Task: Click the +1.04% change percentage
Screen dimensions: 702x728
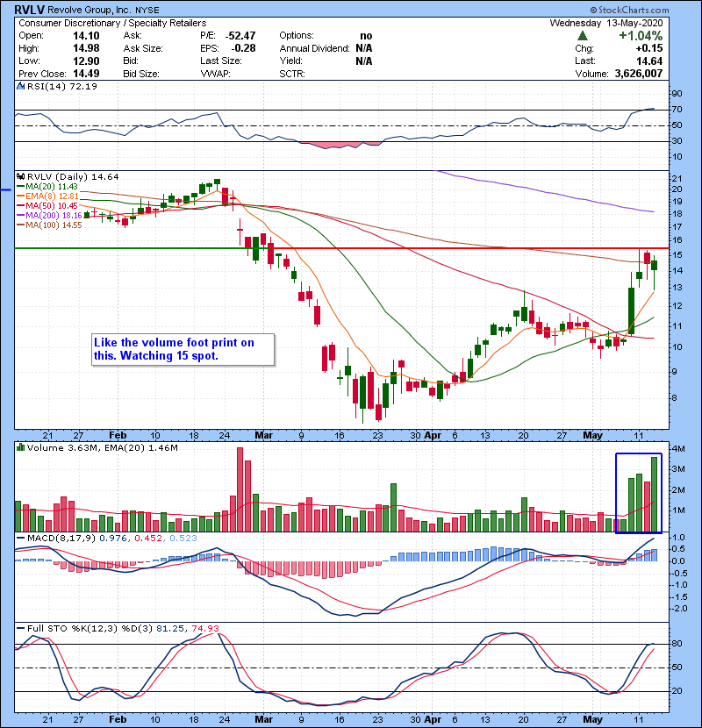Action: 641,36
